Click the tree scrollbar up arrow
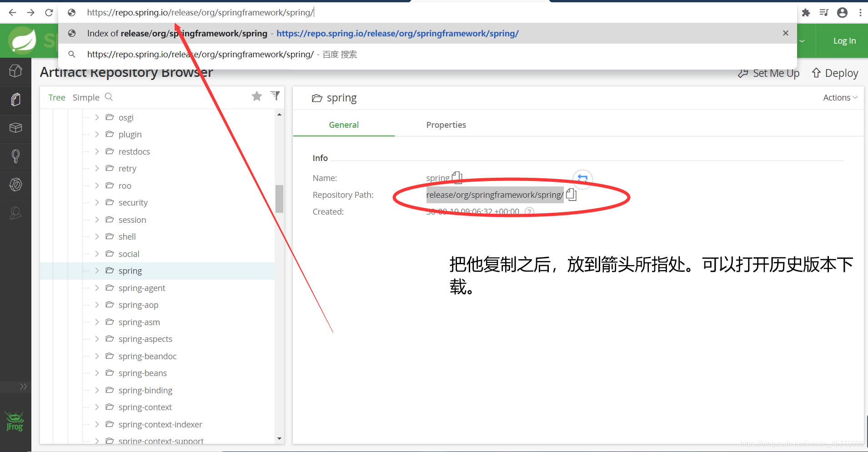The width and height of the screenshot is (868, 452). click(x=279, y=115)
